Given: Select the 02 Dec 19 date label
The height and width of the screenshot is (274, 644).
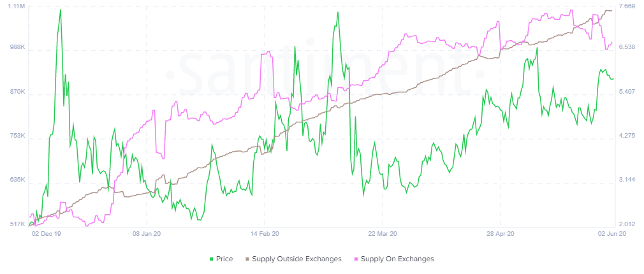Looking at the screenshot, I should coord(47,234).
